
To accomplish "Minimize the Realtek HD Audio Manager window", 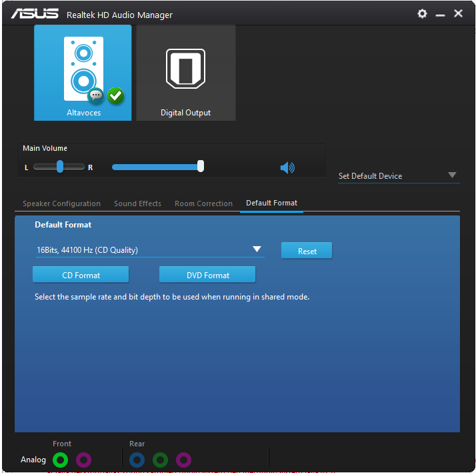I will pos(440,14).
